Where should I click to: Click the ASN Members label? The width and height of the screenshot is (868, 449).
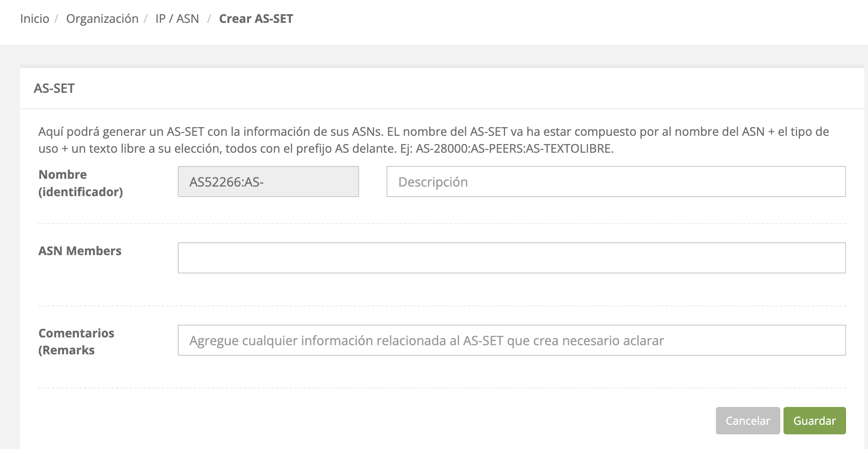coord(80,251)
